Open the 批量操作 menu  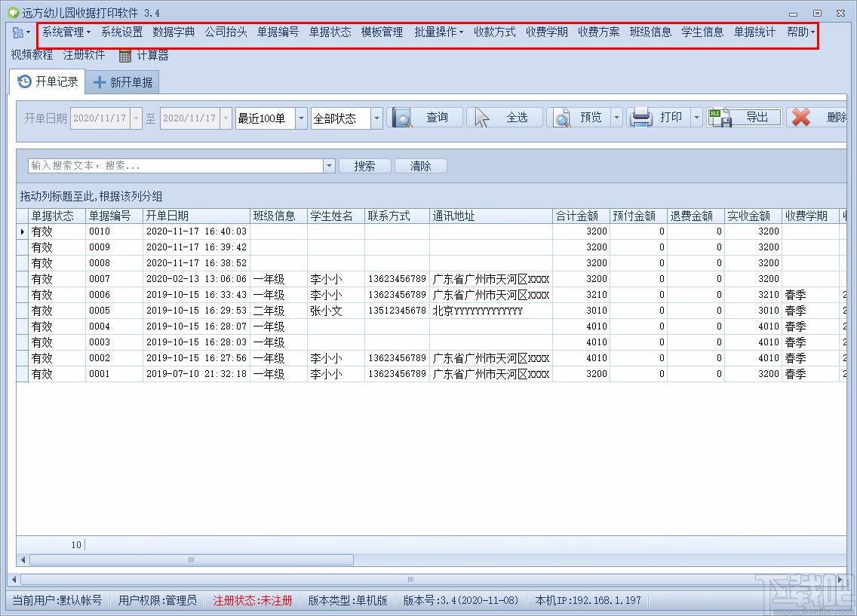(x=439, y=32)
